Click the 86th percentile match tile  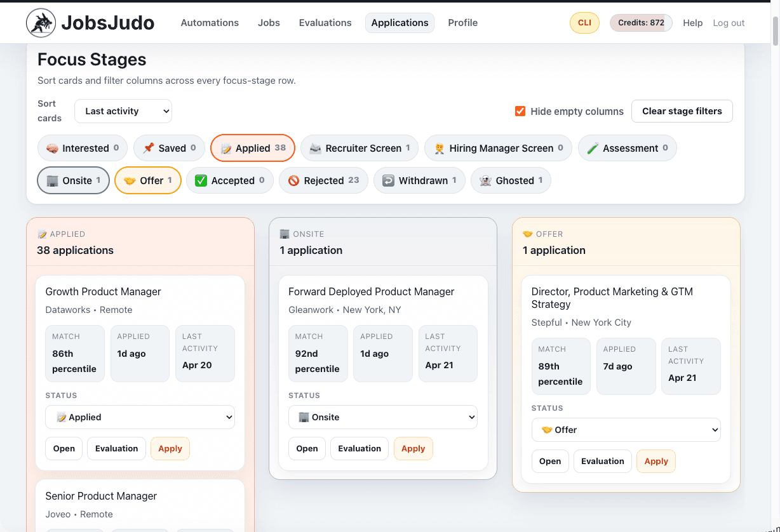tap(74, 354)
